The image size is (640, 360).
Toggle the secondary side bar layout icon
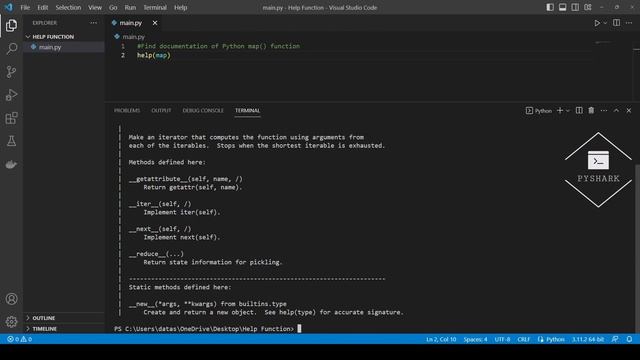pos(575,7)
